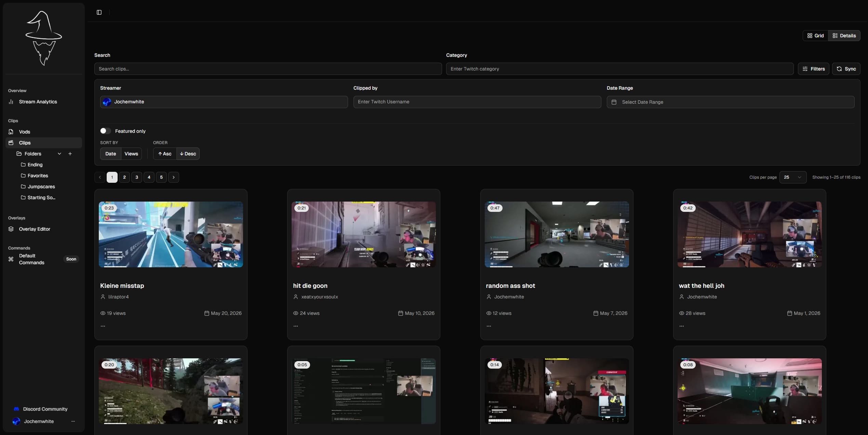Click the Soon badge beside Default Commands
Screen dimensions: 868x435
point(71,259)
